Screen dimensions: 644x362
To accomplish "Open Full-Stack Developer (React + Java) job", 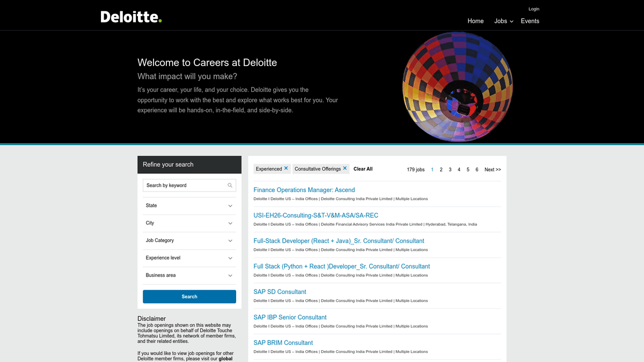I will pyautogui.click(x=339, y=241).
